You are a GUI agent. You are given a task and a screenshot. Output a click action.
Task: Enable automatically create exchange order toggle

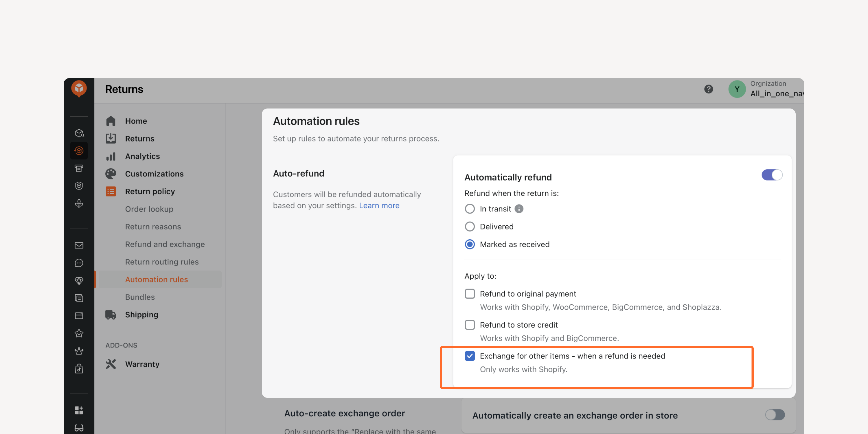pos(775,415)
